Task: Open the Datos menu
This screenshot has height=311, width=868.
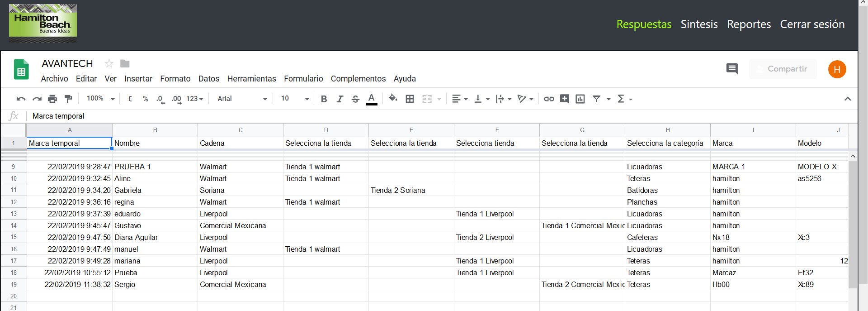Action: (x=208, y=79)
